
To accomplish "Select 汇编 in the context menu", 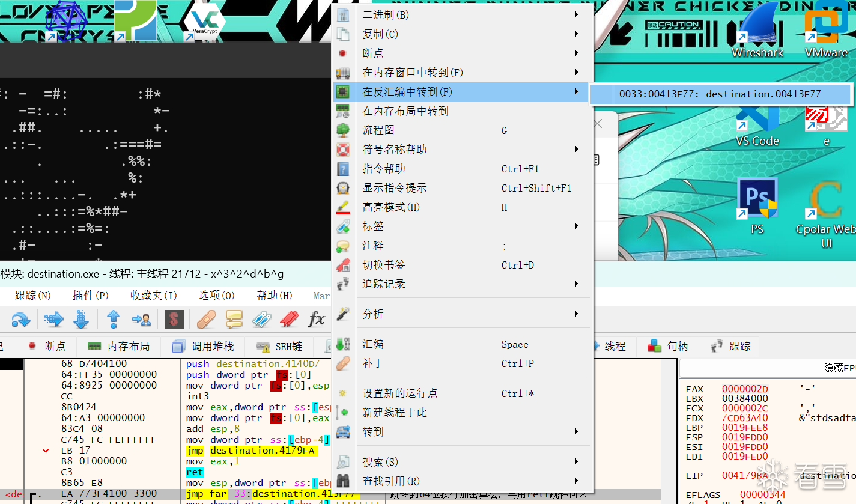I will pos(463,344).
